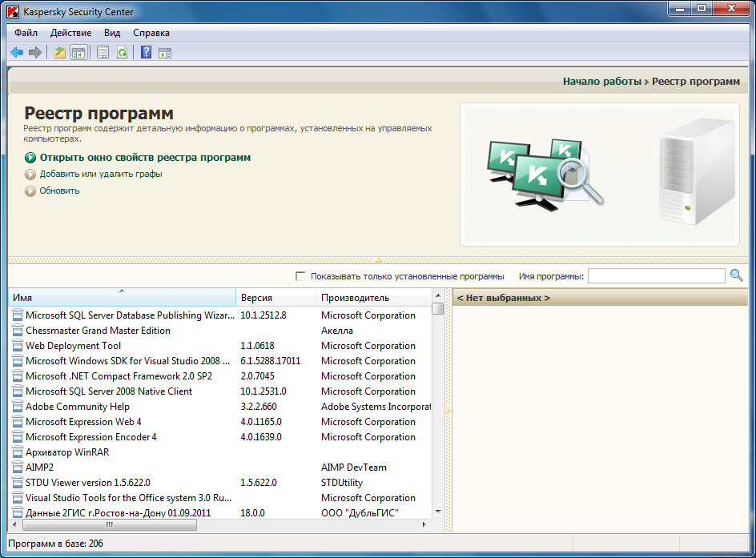756x558 pixels.
Task: Click the blue Back arrow in toolbar
Action: (x=17, y=53)
